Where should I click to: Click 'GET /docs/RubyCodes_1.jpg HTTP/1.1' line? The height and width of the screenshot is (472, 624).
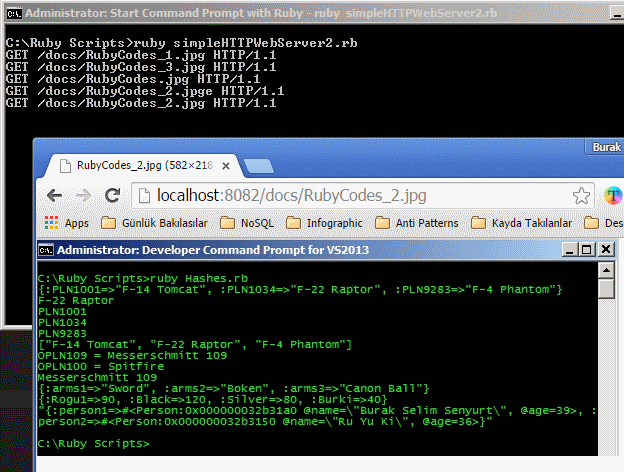point(141,55)
